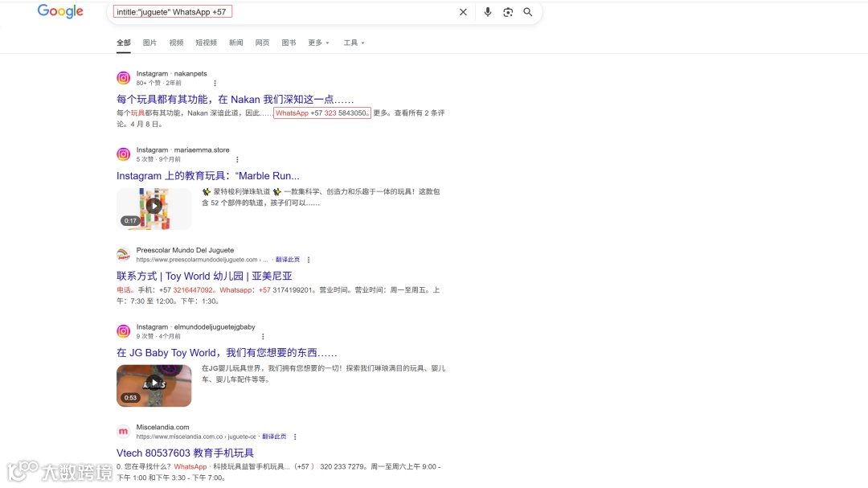Open more options for Miscelandia result
Viewport: 868px width, 488px height.
[x=295, y=437]
